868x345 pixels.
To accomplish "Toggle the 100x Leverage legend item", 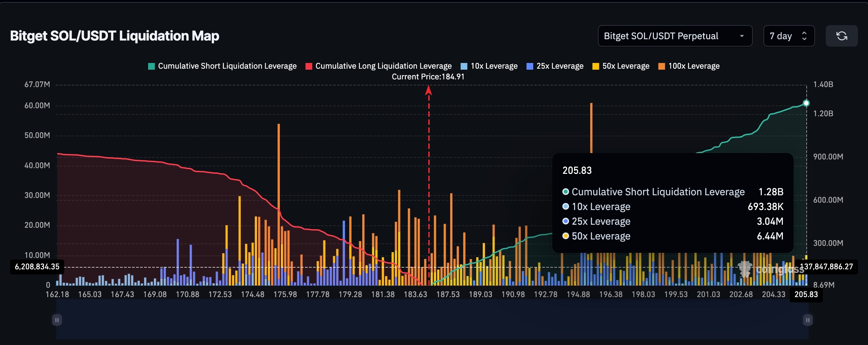I will (x=693, y=66).
